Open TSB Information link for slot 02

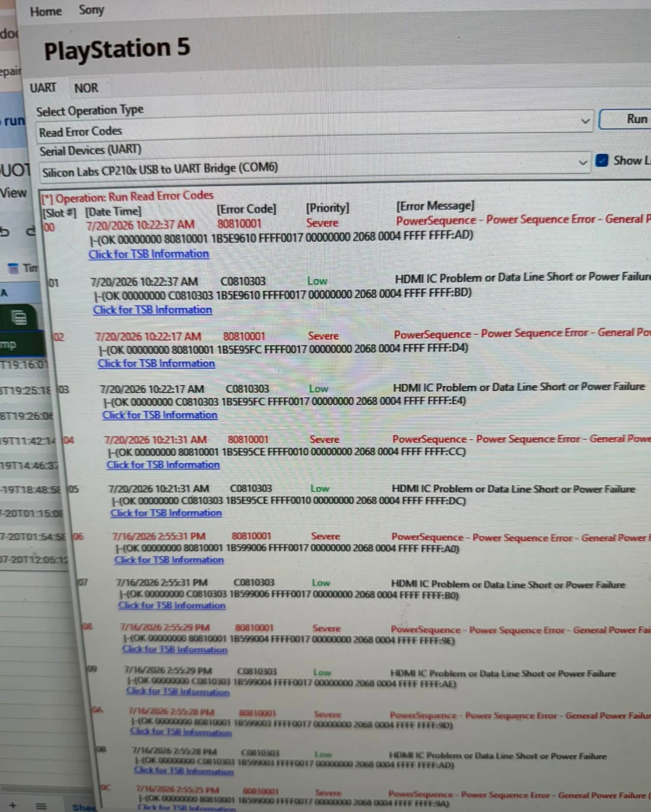tap(157, 364)
